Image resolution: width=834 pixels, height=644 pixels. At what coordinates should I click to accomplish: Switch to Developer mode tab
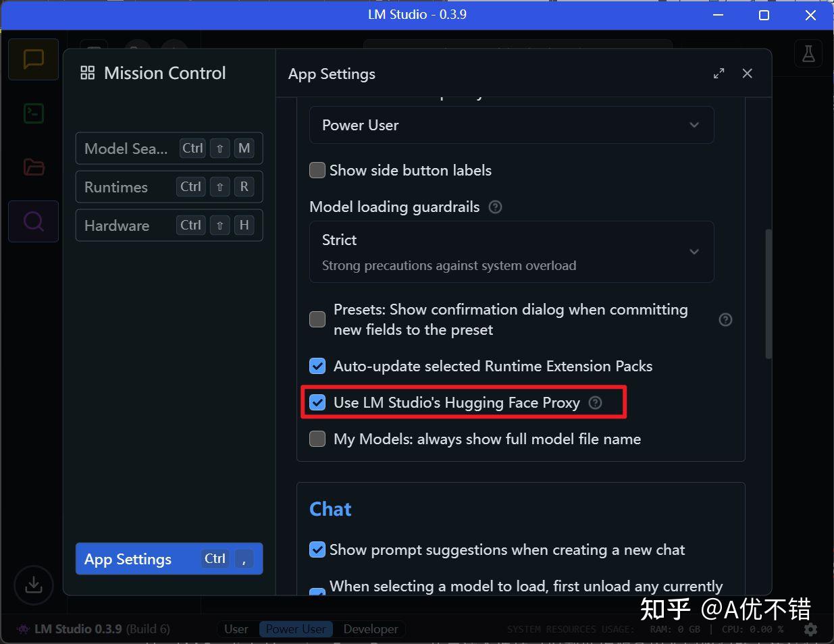370,628
